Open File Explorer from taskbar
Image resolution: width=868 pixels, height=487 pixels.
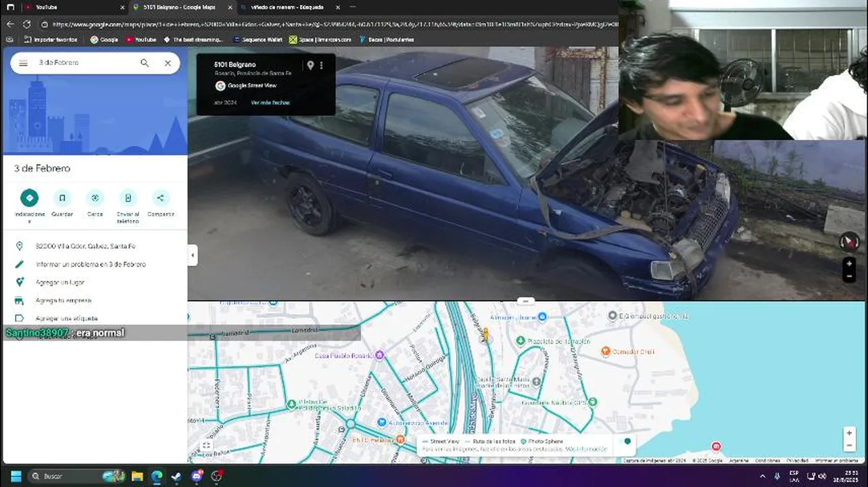(137, 476)
